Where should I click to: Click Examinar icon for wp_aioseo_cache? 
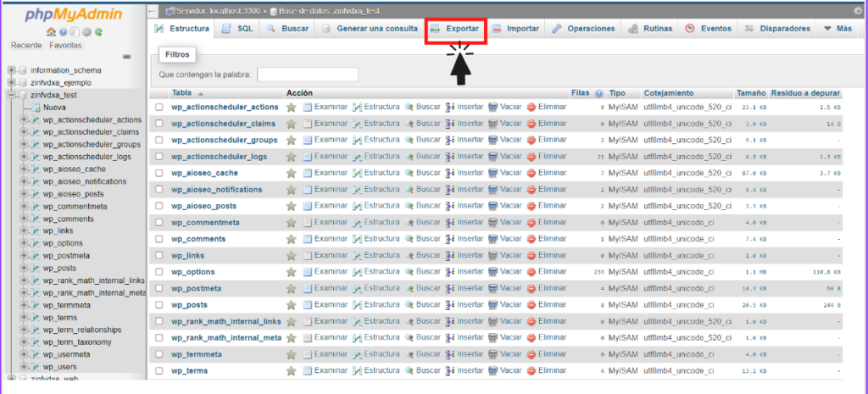tap(308, 173)
